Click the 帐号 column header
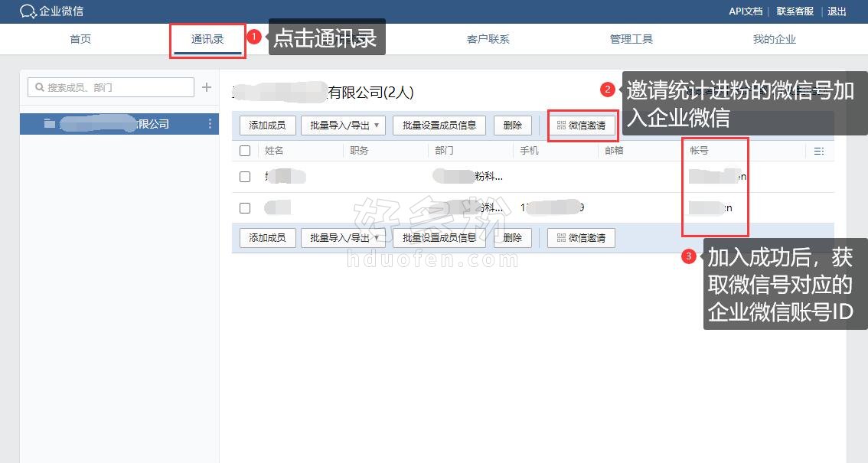The height and width of the screenshot is (463, 868). [699, 151]
